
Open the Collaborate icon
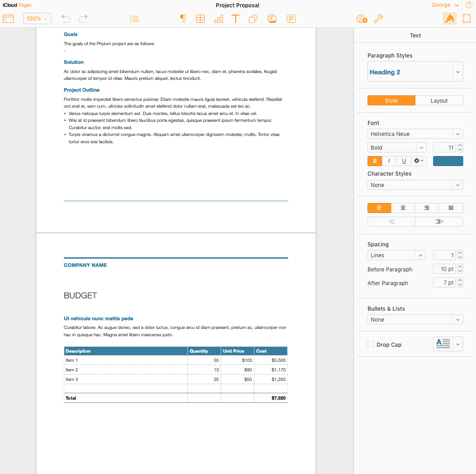[x=362, y=19]
